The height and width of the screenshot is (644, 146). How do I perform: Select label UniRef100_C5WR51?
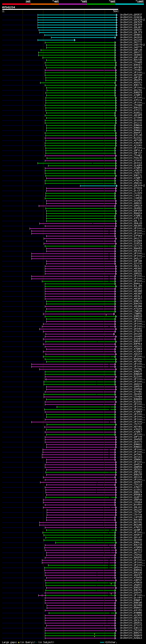pos(131,314)
